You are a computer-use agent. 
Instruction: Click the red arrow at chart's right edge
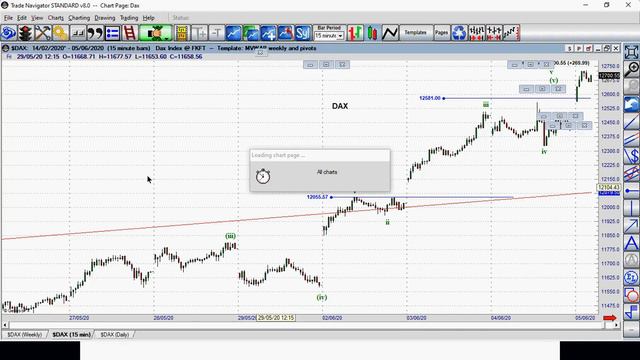tap(610, 318)
